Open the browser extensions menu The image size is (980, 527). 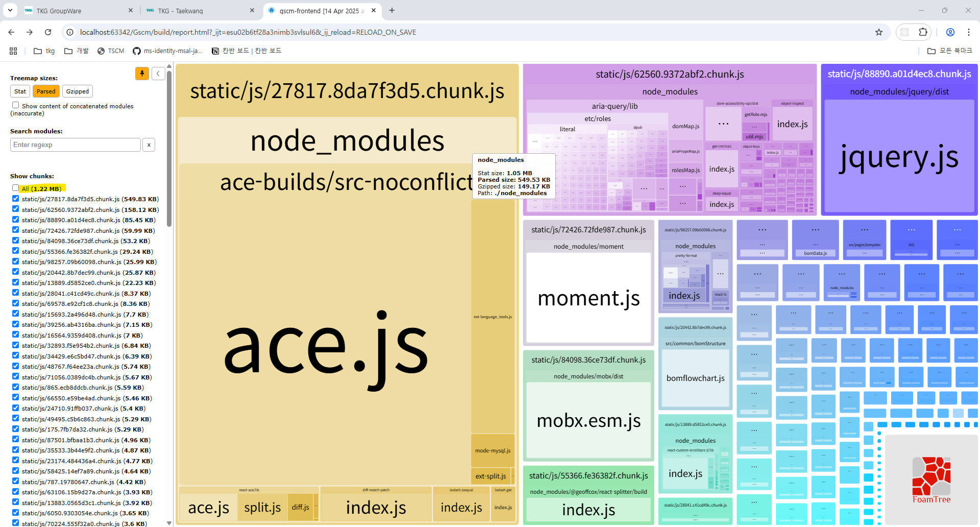(923, 32)
